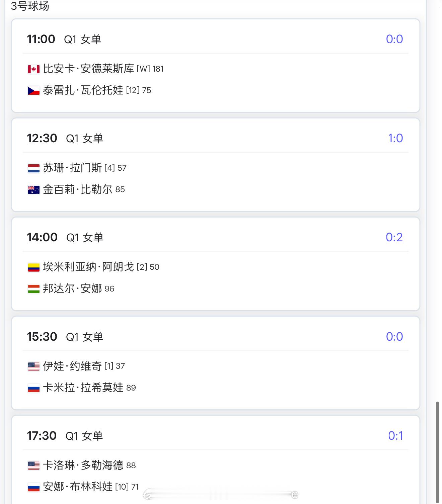
Task: Select player 卡洛琳·多勒海德
Action: click(x=83, y=465)
